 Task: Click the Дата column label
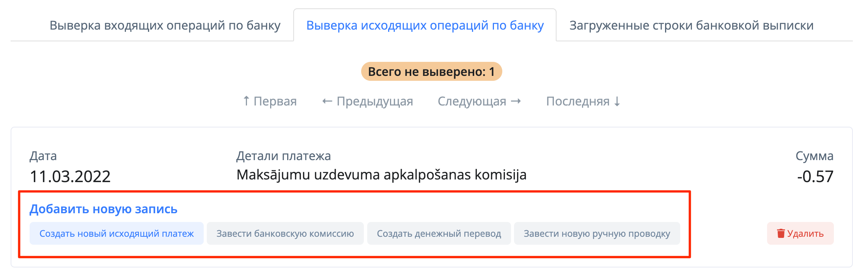pos(43,156)
